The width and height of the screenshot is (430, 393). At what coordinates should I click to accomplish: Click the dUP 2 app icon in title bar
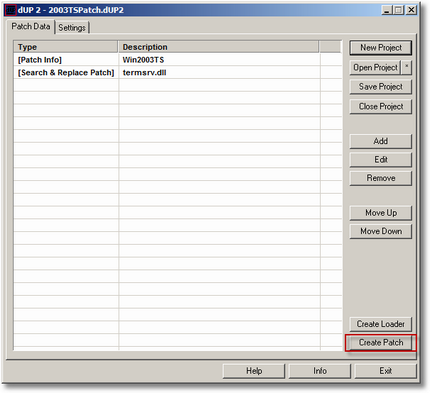tap(10, 10)
